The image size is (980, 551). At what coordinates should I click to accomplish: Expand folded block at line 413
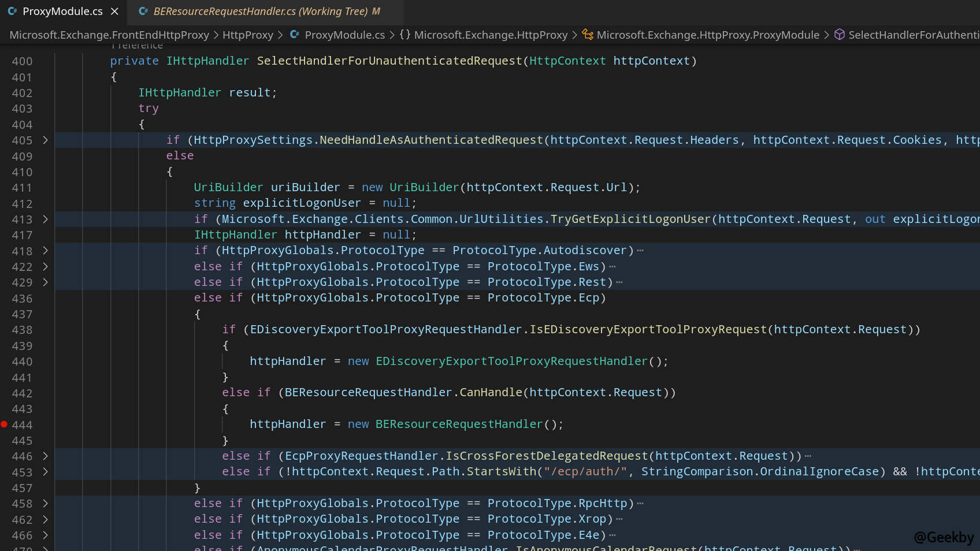[x=45, y=219]
